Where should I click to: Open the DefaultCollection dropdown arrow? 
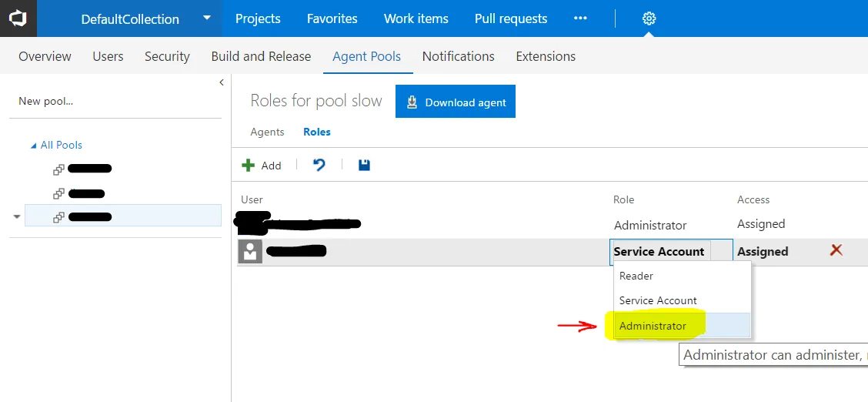click(x=206, y=18)
